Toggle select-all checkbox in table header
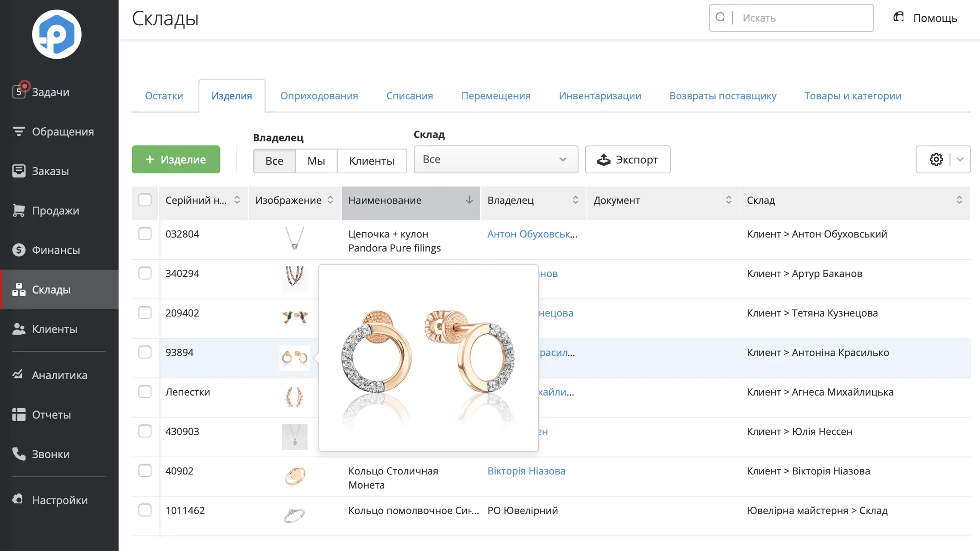This screenshot has width=980, height=551. [x=145, y=200]
